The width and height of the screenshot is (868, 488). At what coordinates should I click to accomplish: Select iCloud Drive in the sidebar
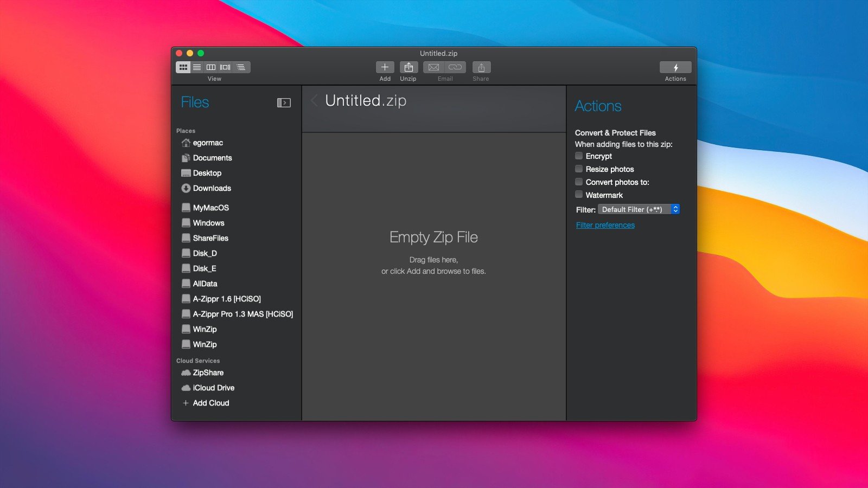point(213,388)
